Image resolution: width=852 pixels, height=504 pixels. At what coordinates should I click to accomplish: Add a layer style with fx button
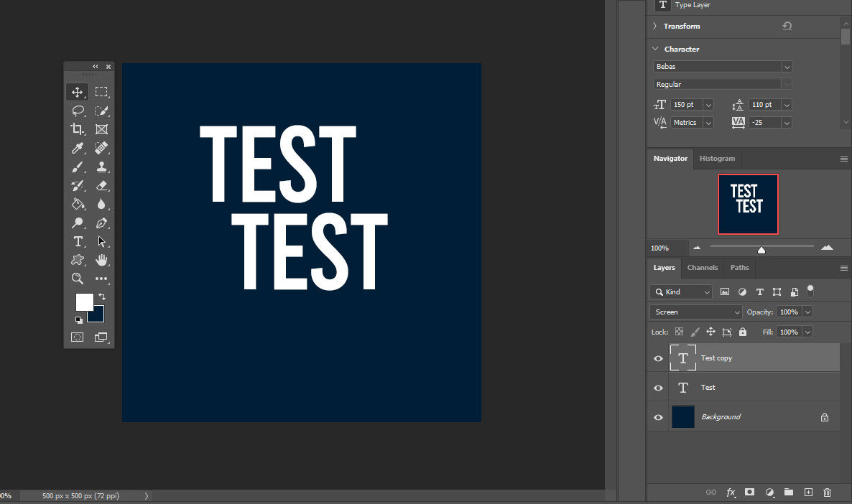pos(731,493)
